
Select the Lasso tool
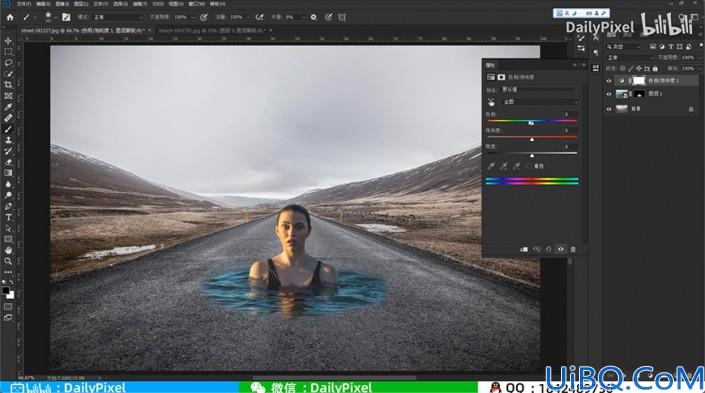[8, 63]
